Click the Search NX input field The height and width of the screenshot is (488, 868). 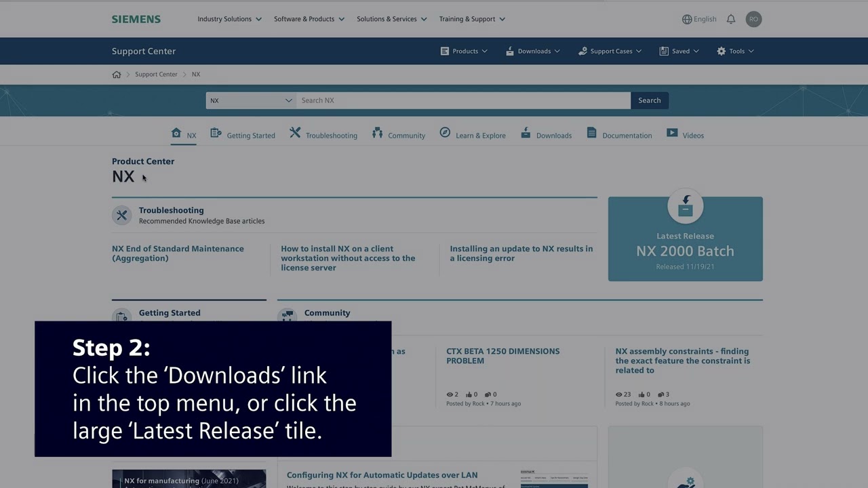point(463,100)
